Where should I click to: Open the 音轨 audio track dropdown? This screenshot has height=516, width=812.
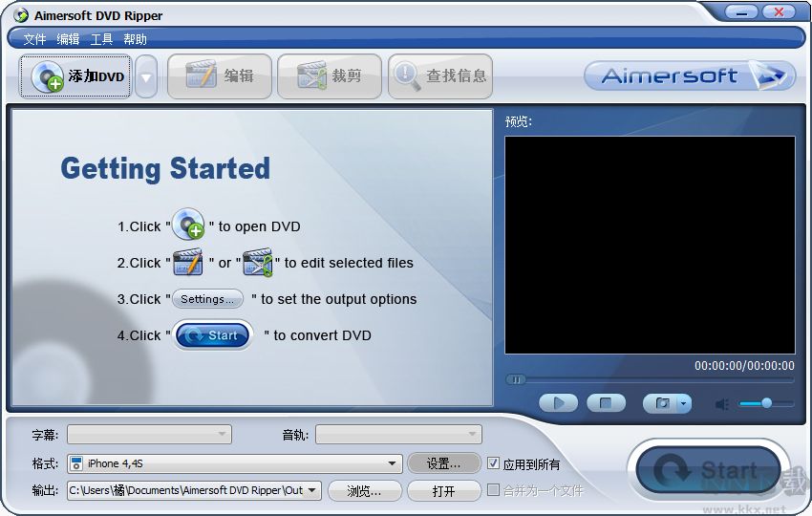click(x=398, y=434)
